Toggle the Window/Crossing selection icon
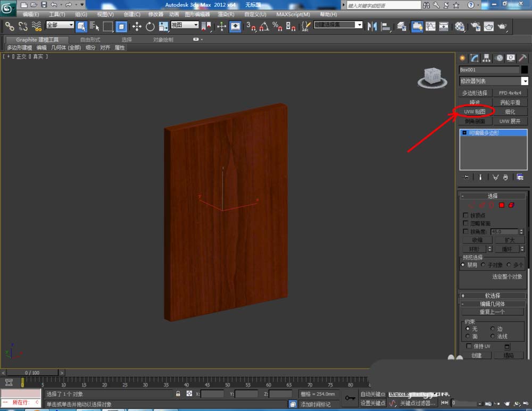This screenshot has height=411, width=532. [x=121, y=26]
